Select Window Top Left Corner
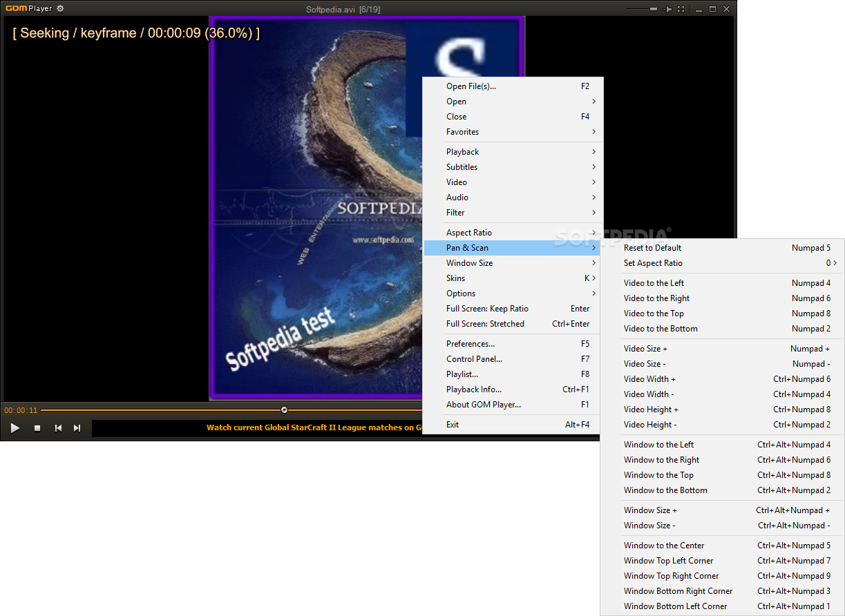This screenshot has width=845, height=616. point(723,561)
